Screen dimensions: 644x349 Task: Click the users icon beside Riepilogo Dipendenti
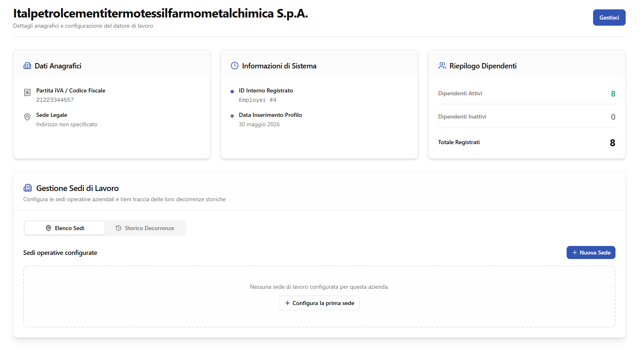(442, 66)
